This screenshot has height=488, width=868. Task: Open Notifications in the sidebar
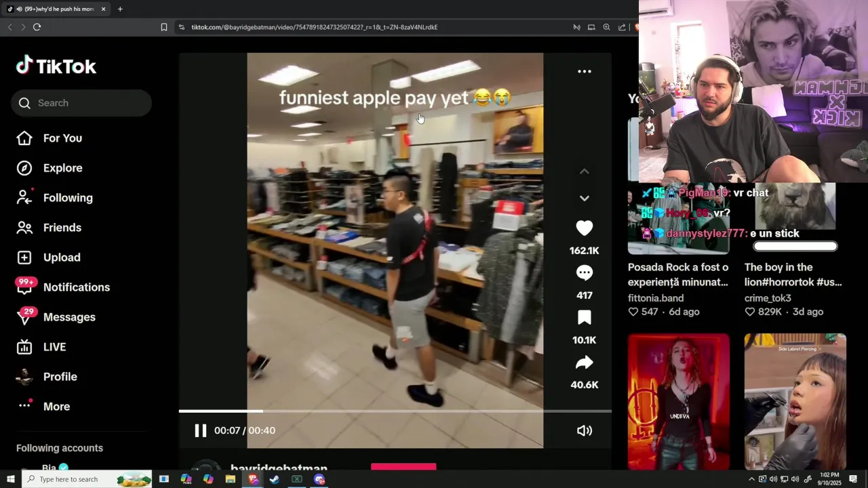point(76,287)
